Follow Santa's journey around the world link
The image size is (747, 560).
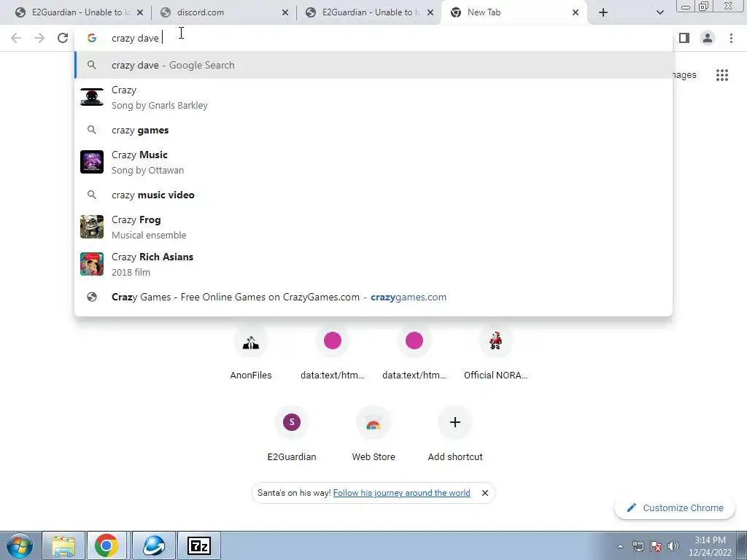coord(402,493)
